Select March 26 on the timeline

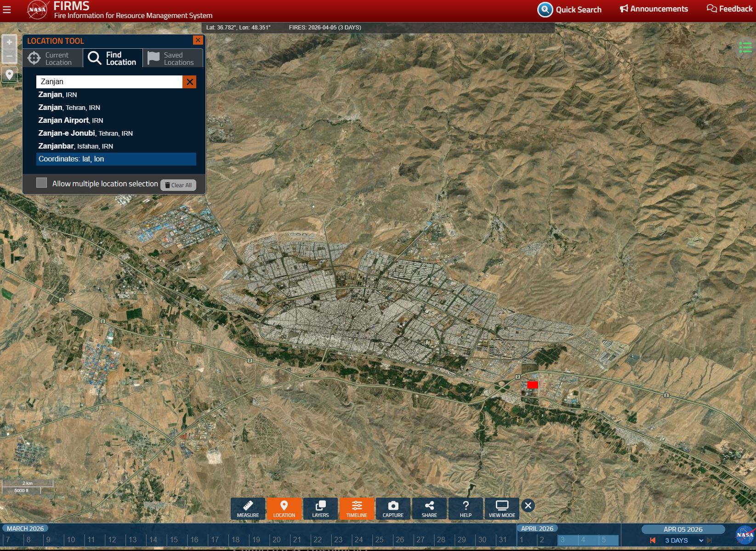click(400, 540)
